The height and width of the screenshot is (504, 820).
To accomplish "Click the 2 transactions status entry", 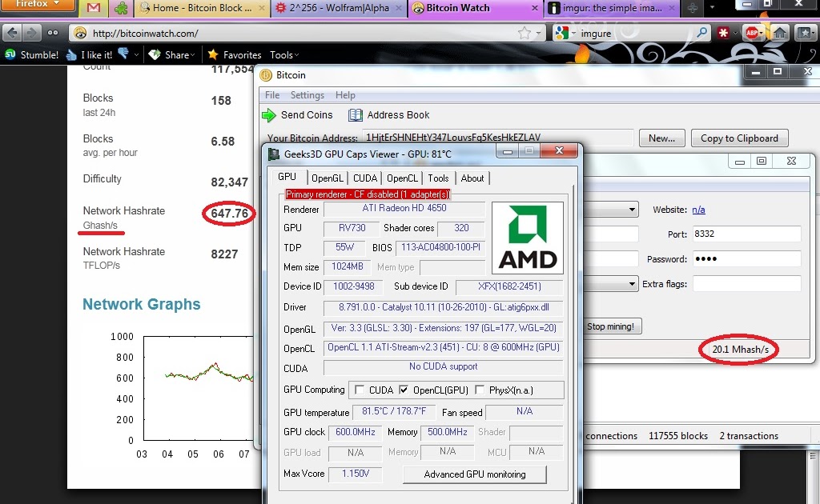I will coord(749,435).
